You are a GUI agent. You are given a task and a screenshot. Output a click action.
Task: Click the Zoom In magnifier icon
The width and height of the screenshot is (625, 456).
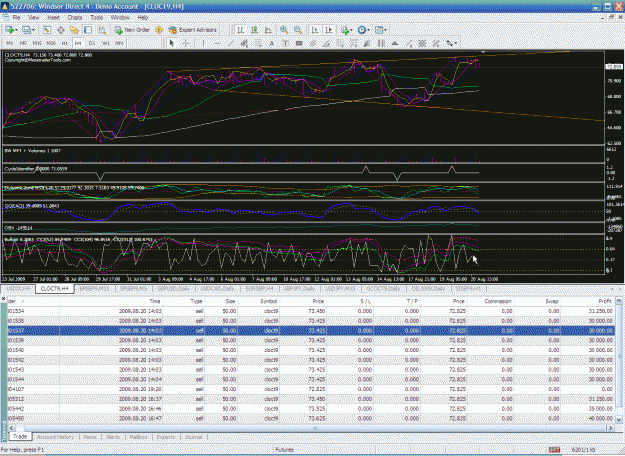(284, 30)
